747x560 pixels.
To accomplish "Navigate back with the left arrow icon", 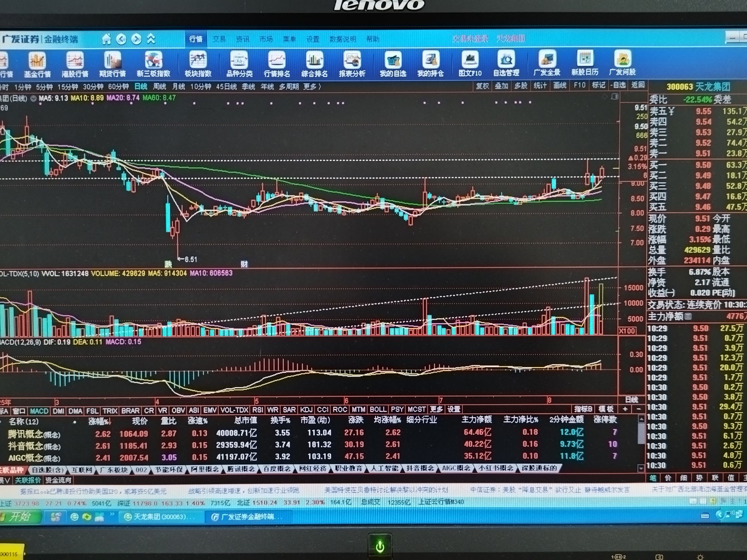I will (121, 39).
